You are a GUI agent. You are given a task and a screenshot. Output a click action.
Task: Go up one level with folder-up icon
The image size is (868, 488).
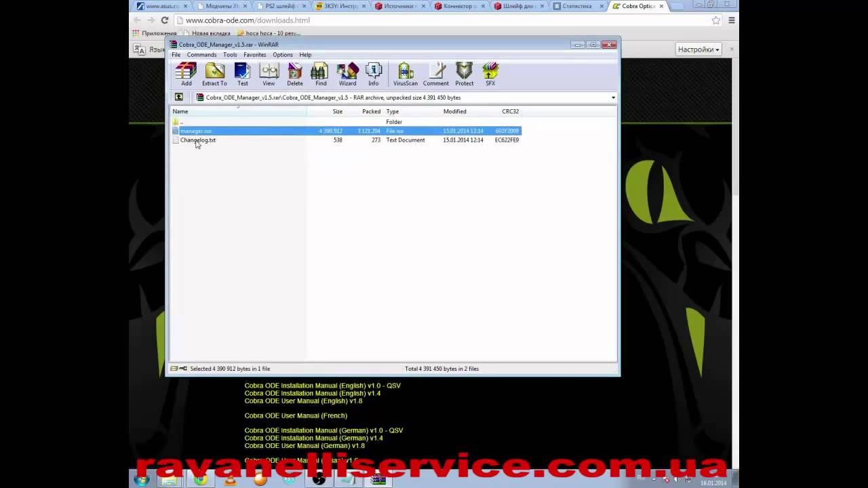pyautogui.click(x=179, y=98)
